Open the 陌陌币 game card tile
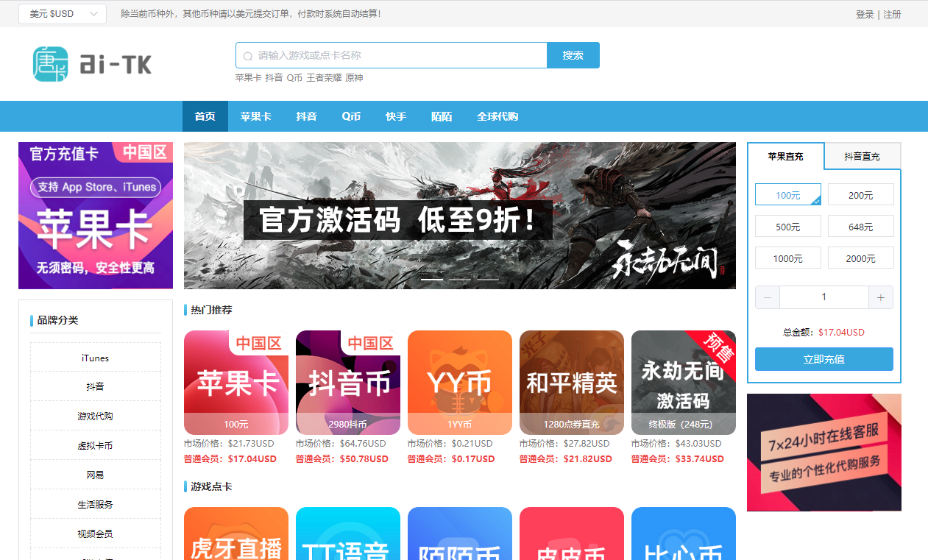Screen dimensions: 928x560 click(460, 534)
